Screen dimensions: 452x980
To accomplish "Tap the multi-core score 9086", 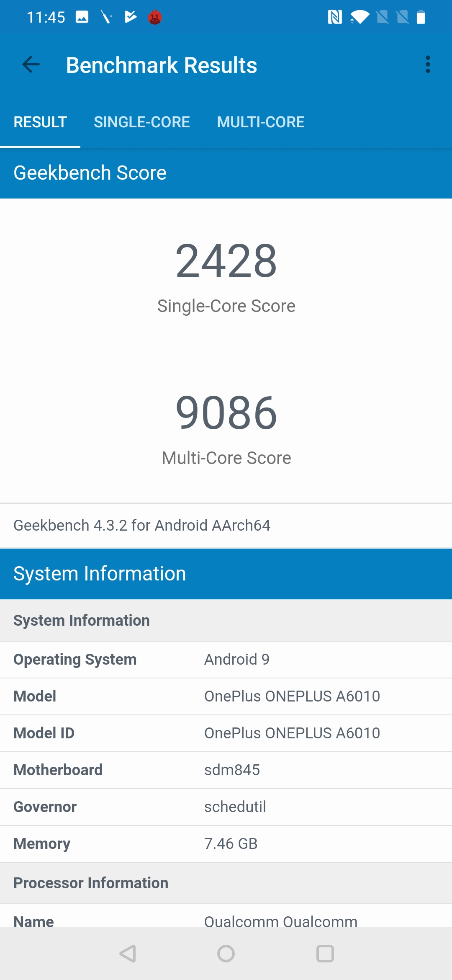I will coord(226,413).
